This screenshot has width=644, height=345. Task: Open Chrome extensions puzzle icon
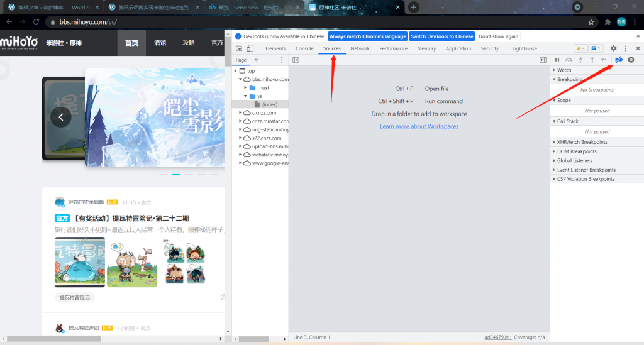[608, 22]
